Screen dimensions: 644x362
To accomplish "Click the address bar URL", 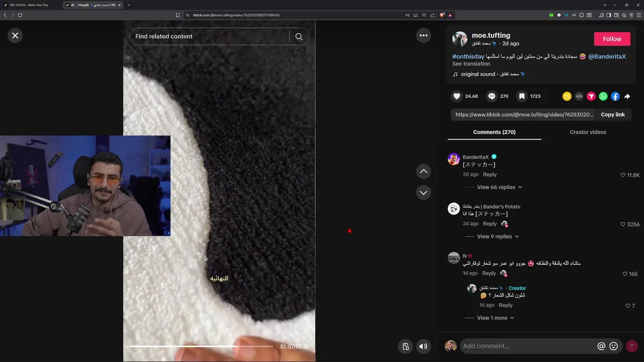I will point(236,15).
